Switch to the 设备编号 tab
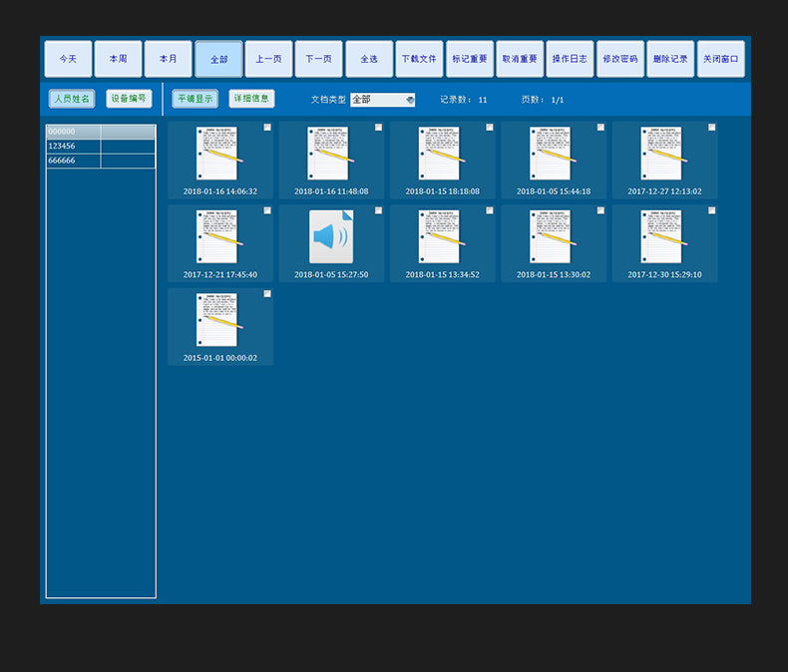788x672 pixels. tap(129, 99)
